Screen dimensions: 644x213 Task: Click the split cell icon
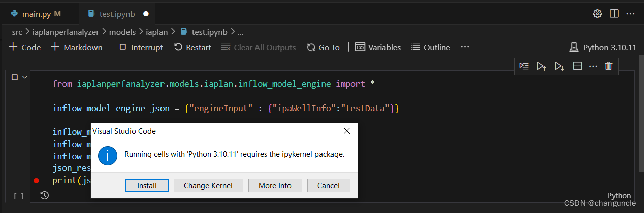577,66
